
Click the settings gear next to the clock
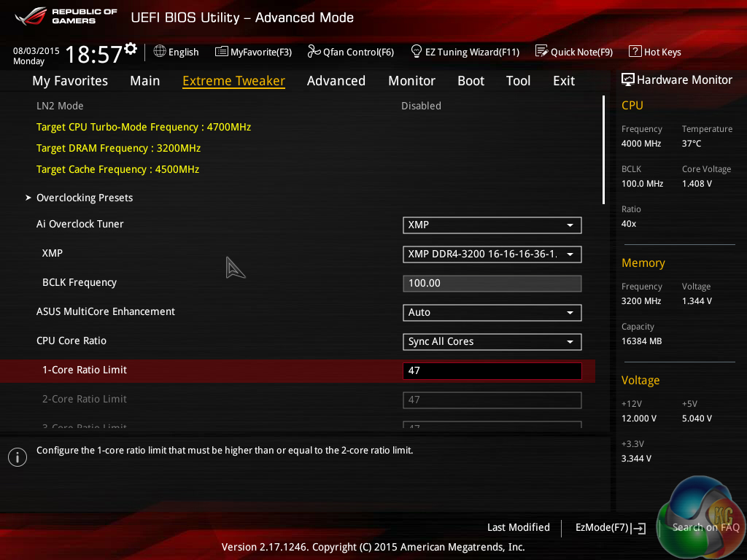[x=131, y=48]
